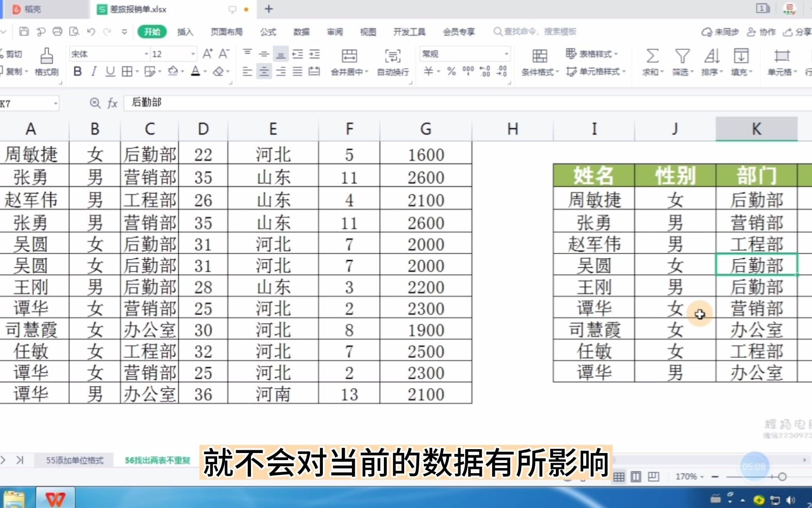Open the fill color dropdown arrow

[x=182, y=72]
